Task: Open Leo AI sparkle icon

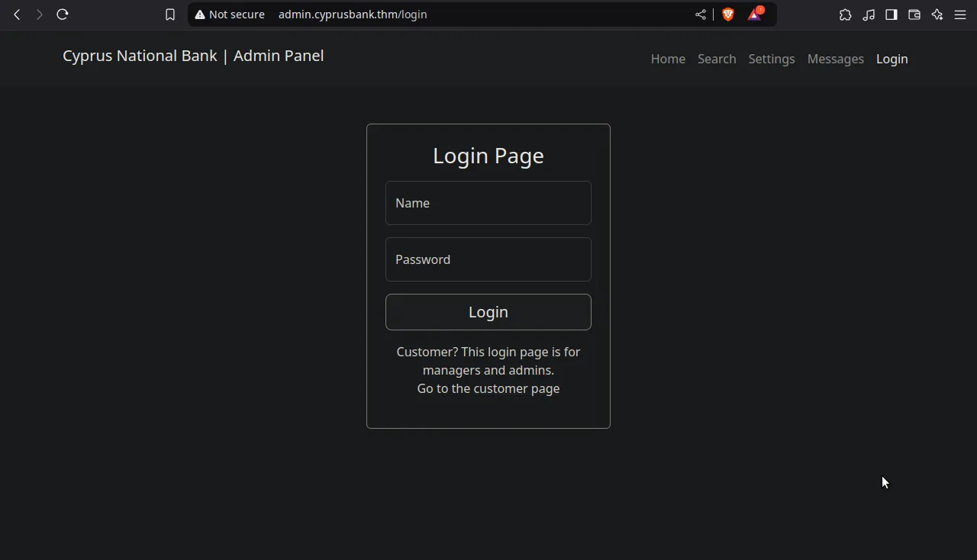Action: [x=937, y=14]
